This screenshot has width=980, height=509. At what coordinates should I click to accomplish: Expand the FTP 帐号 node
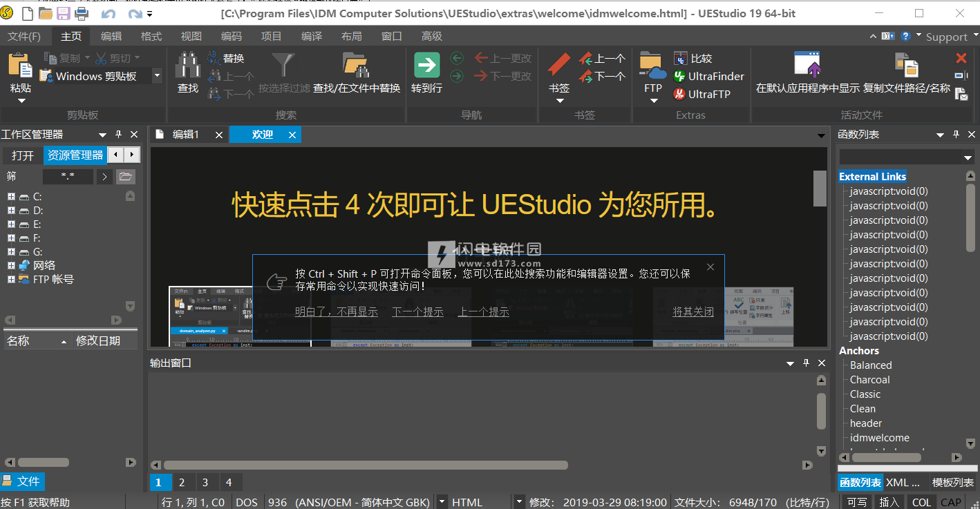pos(11,280)
